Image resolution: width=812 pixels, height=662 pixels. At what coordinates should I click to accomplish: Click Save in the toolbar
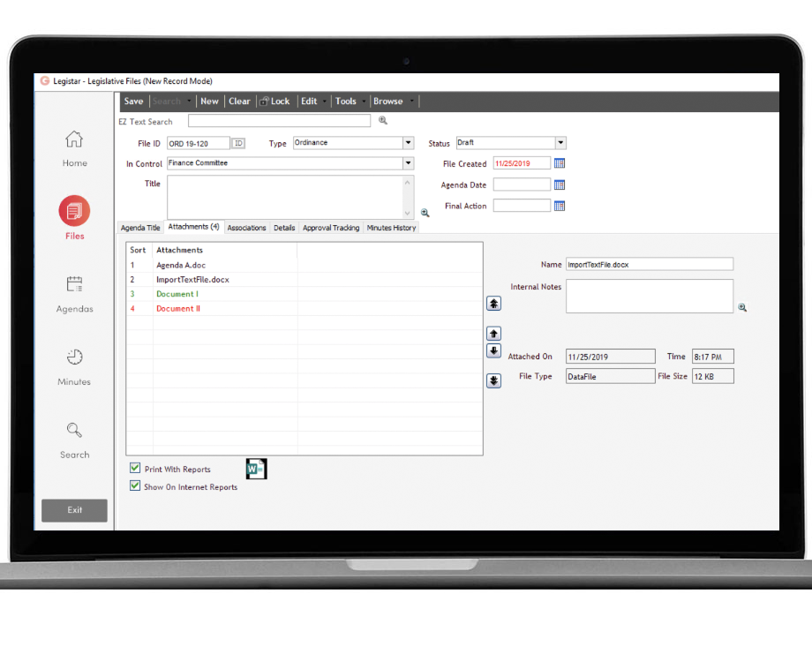(133, 102)
